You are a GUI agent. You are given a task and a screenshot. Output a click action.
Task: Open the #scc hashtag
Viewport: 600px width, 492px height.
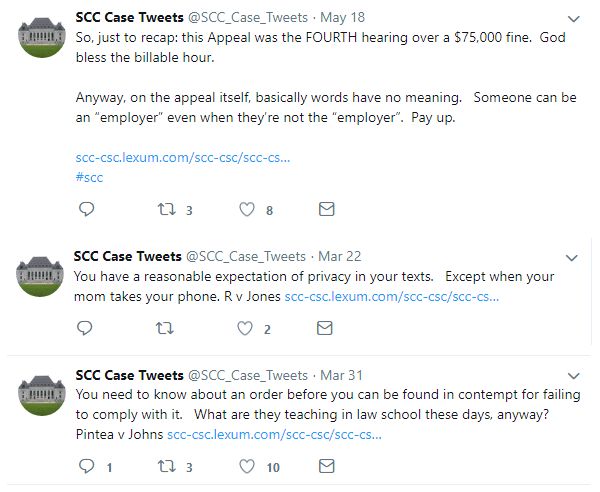(x=89, y=177)
